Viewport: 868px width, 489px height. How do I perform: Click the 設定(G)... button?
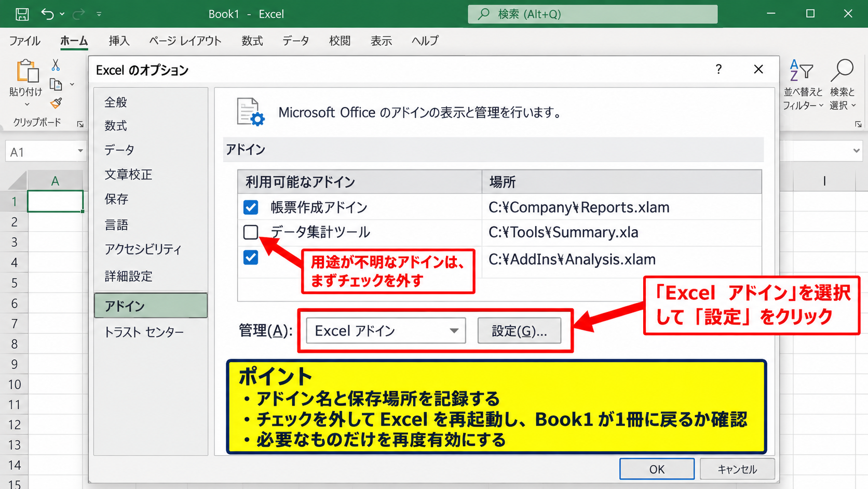click(x=519, y=331)
